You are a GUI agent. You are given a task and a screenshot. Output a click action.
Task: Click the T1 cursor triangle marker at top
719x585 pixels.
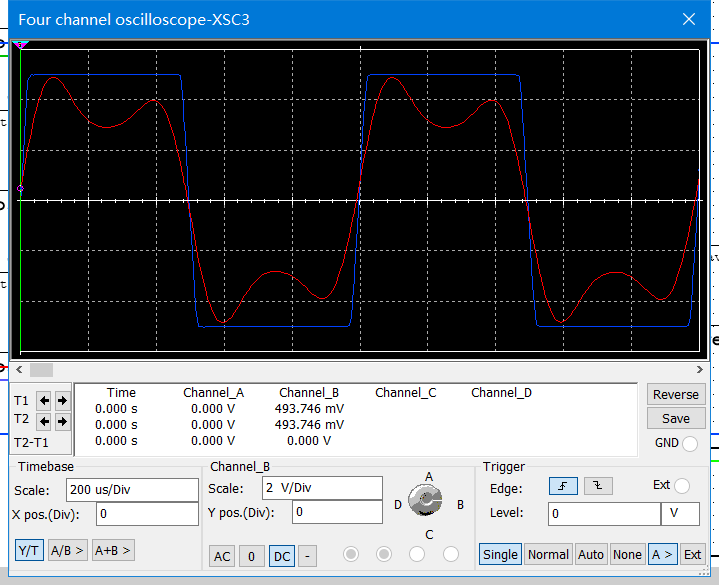[20, 44]
